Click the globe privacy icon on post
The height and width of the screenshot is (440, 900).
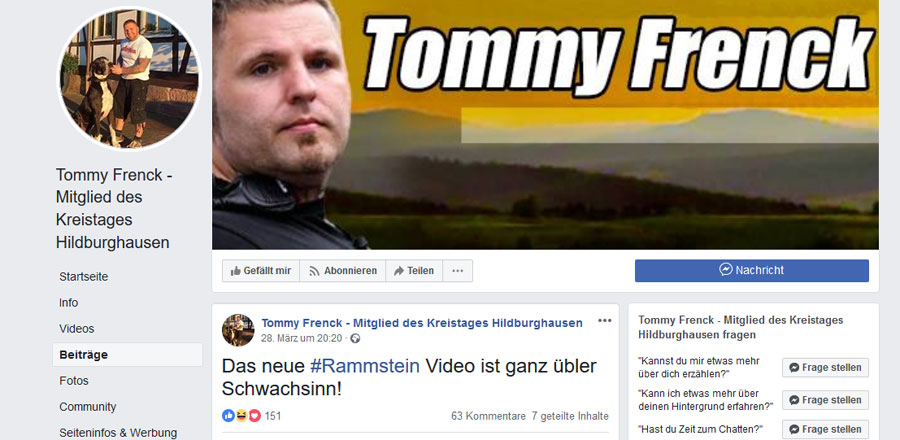coord(355,338)
